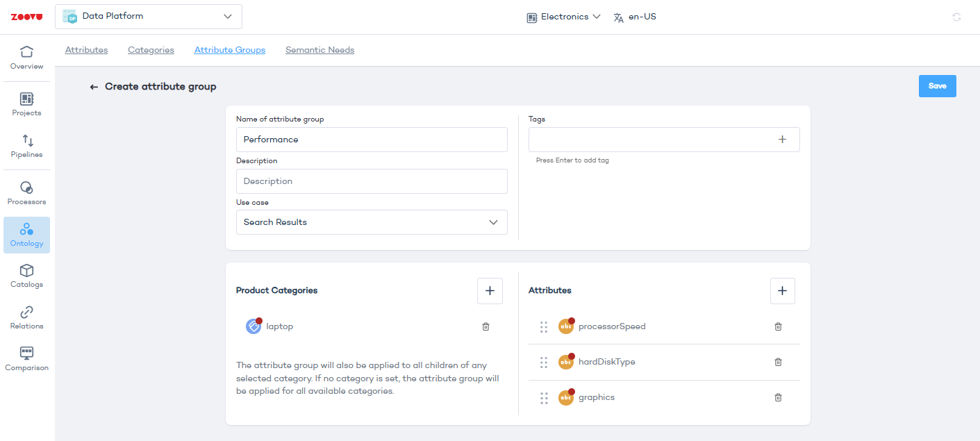Open the Catalogs section
Screen dimensions: 980x441
click(x=26, y=276)
